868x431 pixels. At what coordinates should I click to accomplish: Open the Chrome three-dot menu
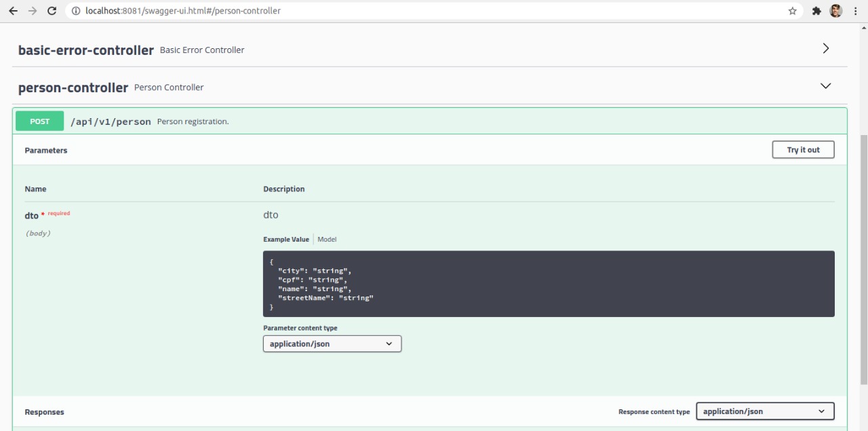[x=856, y=11]
